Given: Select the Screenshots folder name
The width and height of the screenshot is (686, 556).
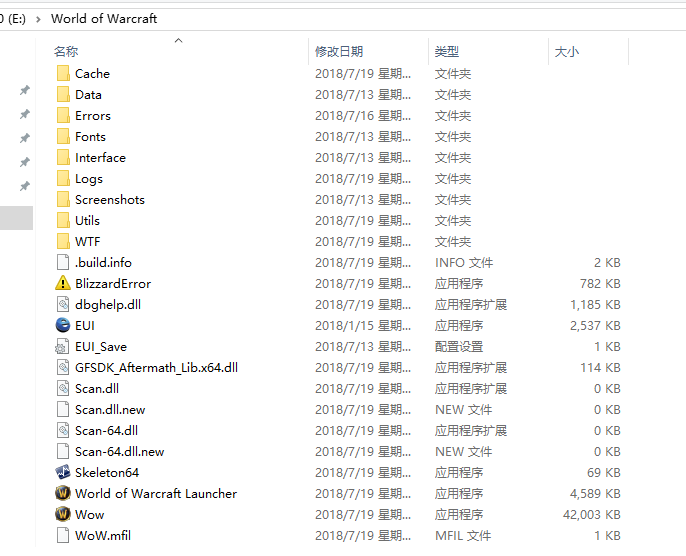Looking at the screenshot, I should 110,199.
